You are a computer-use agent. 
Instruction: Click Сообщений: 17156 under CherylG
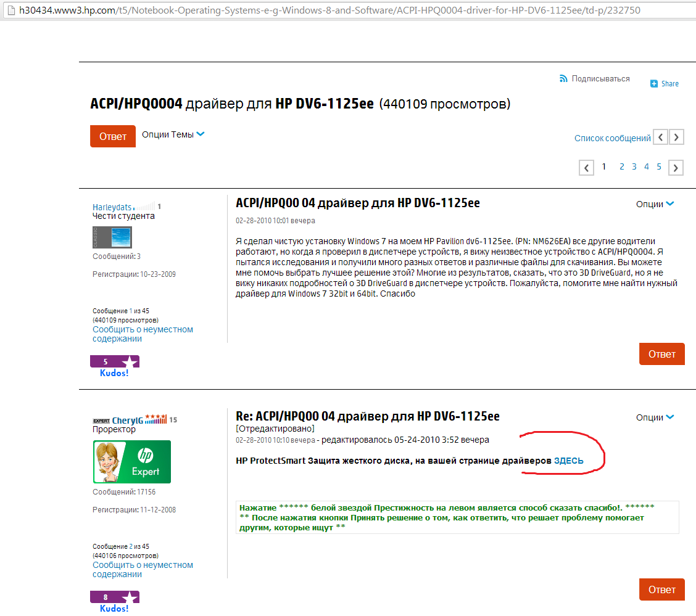[124, 492]
